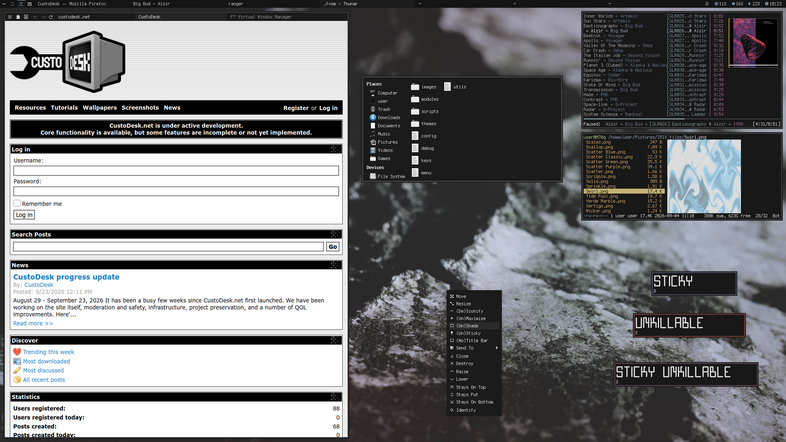
Task: Open Games in Thunar sidebar
Action: tap(380, 158)
